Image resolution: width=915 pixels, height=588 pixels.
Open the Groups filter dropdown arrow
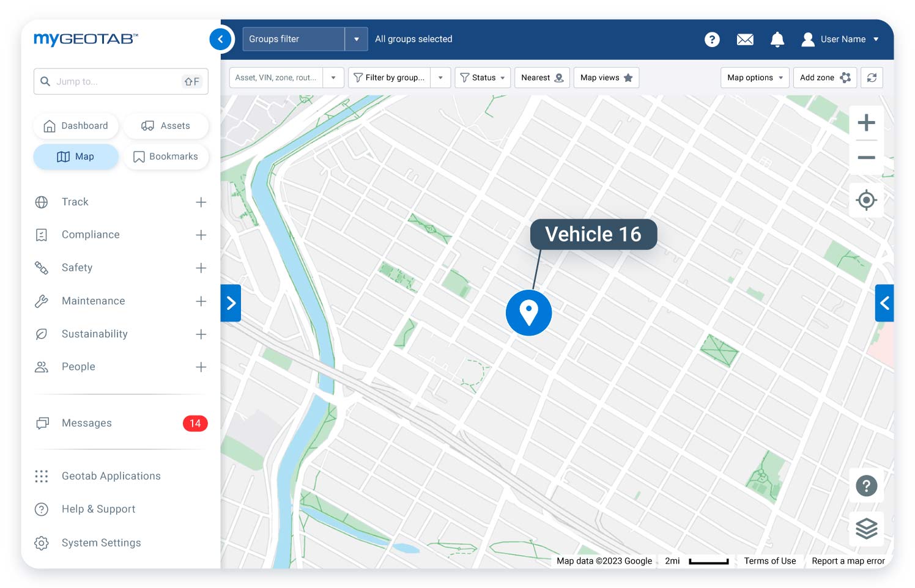(357, 39)
